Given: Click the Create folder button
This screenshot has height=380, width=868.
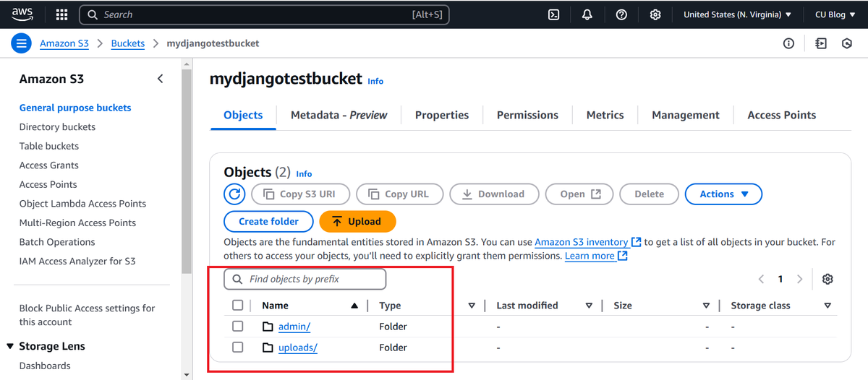Looking at the screenshot, I should tap(268, 222).
